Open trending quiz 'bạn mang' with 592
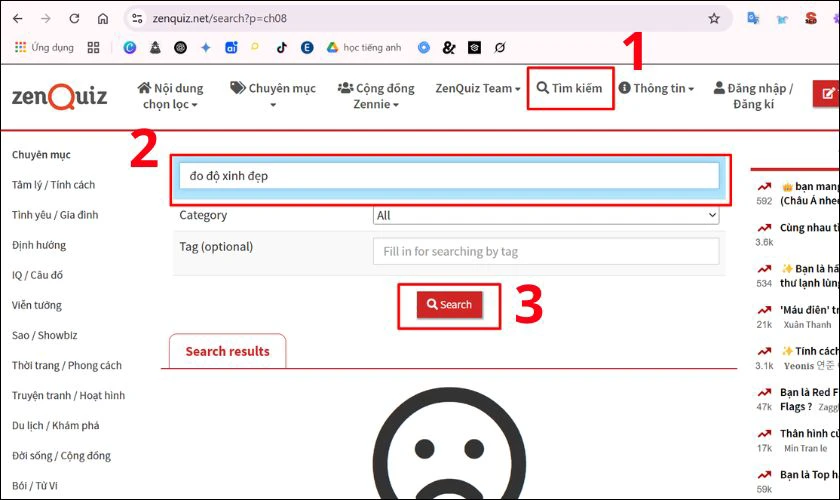 coord(809,193)
